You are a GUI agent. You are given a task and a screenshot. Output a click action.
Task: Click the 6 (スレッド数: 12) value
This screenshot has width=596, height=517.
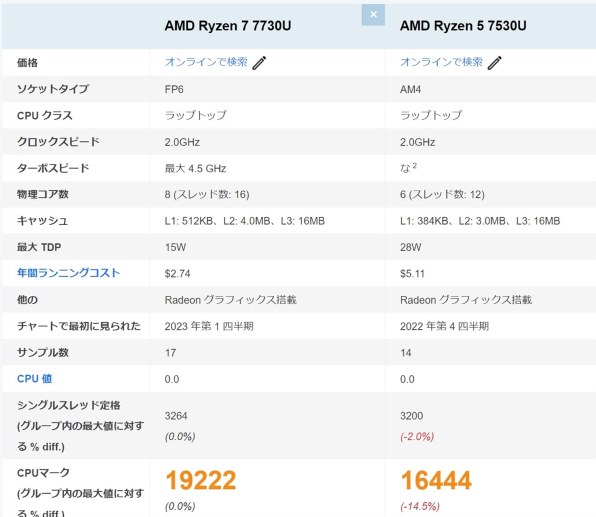442,195
